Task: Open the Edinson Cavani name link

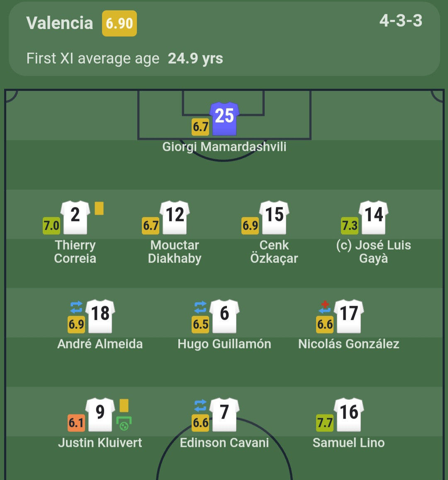Action: click(x=224, y=443)
